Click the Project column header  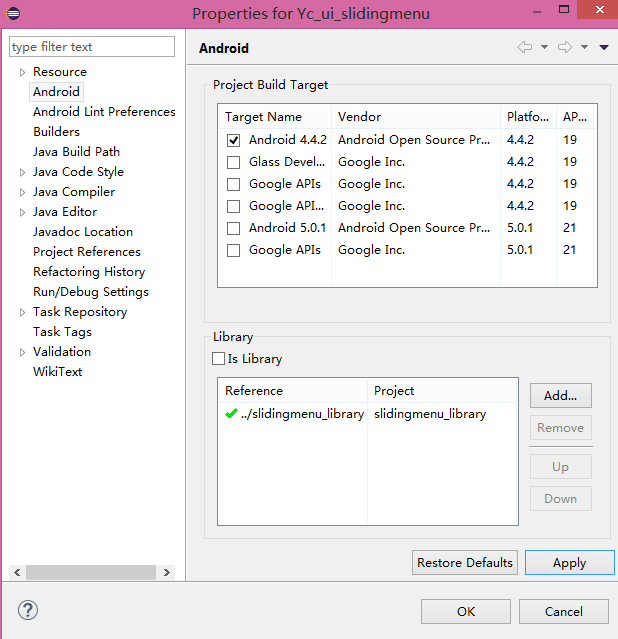pyautogui.click(x=442, y=391)
